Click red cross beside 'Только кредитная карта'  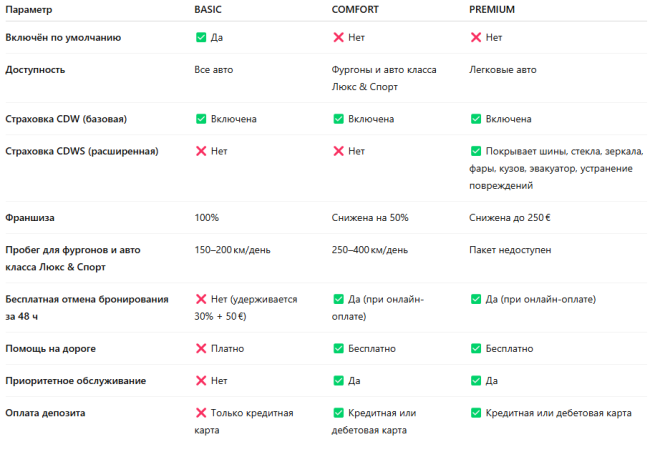[201, 413]
